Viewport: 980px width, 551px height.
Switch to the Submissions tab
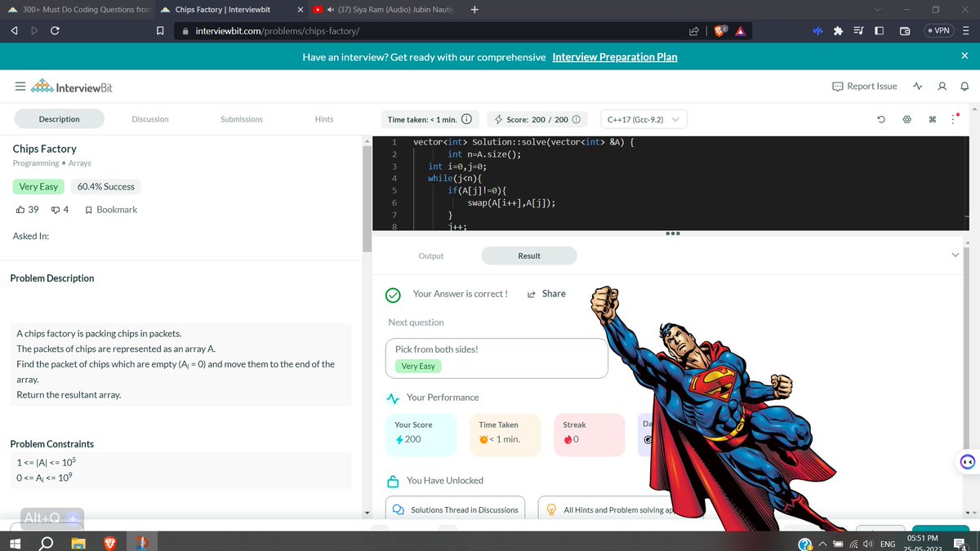242,119
